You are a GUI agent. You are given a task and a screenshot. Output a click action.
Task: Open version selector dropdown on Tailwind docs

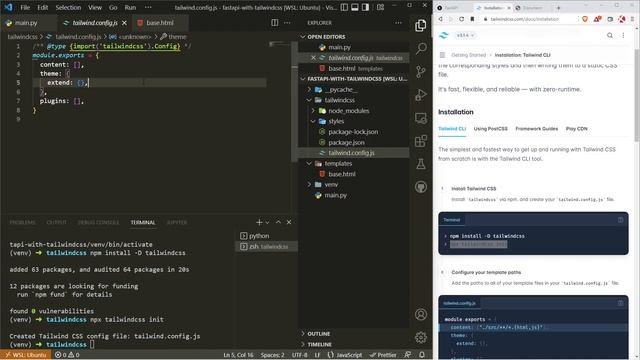point(466,36)
